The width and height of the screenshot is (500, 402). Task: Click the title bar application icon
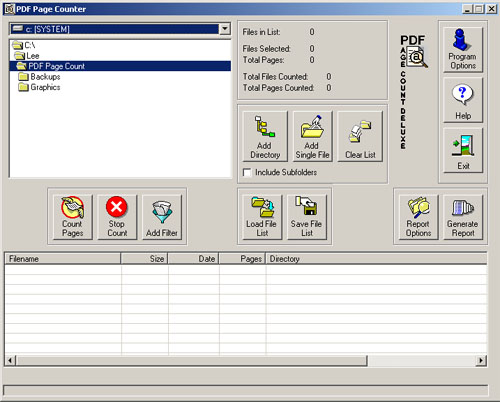click(10, 9)
